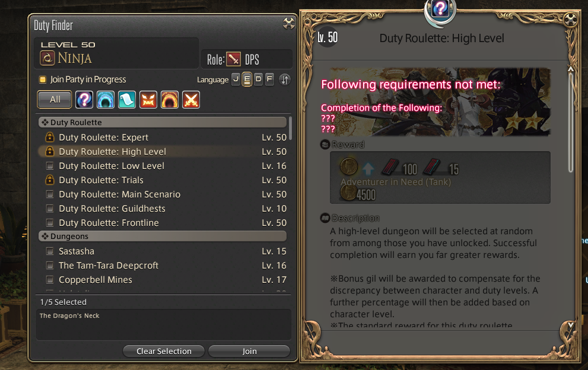Check Duty Roulette: Low Level
This screenshot has width=588, height=370.
(x=49, y=165)
